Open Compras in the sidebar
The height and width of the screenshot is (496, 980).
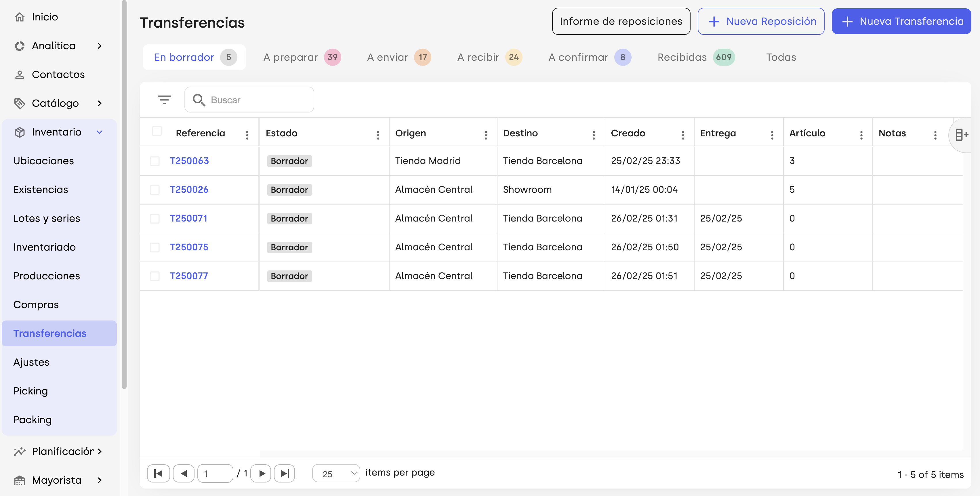tap(36, 305)
